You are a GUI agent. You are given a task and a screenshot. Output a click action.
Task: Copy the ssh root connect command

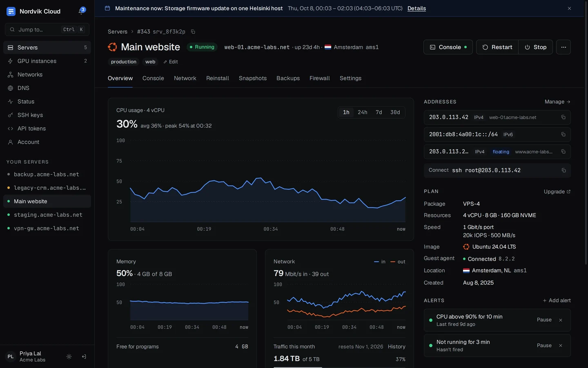pos(563,171)
